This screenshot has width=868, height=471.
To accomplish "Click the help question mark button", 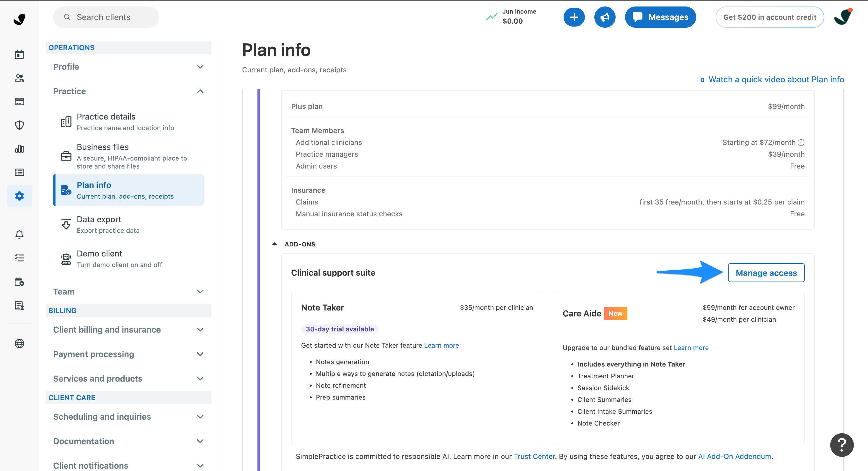I will [x=842, y=445].
